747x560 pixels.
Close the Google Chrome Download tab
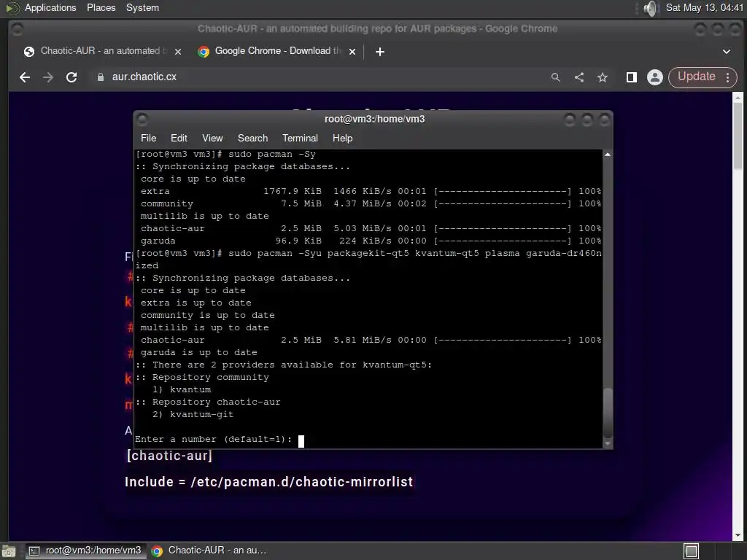coord(352,52)
